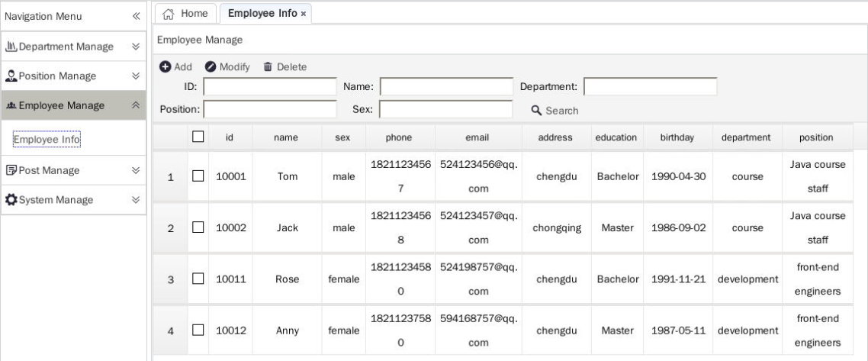Sort by the id column header
Image resolution: width=868 pixels, height=361 pixels.
(230, 137)
